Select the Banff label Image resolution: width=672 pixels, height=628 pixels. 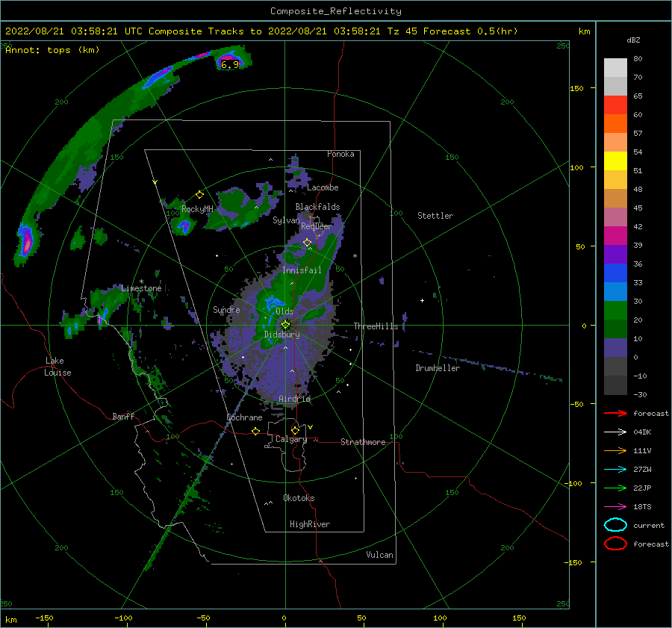(123, 417)
